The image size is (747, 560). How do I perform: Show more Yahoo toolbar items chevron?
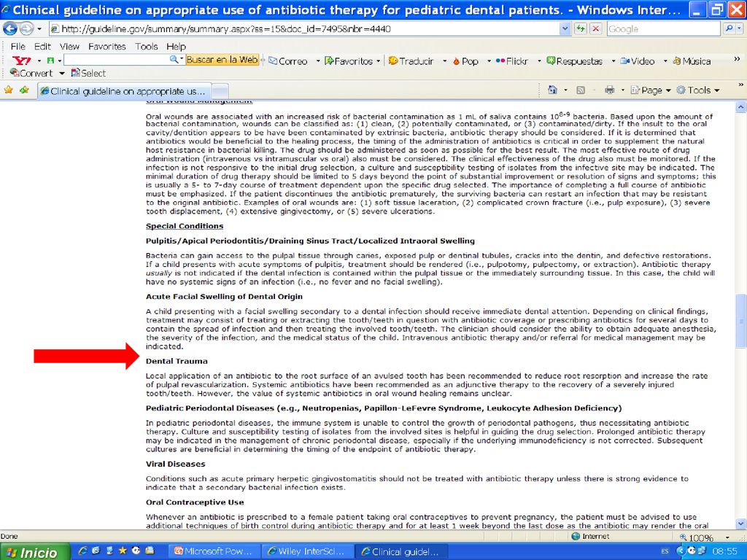(x=737, y=59)
